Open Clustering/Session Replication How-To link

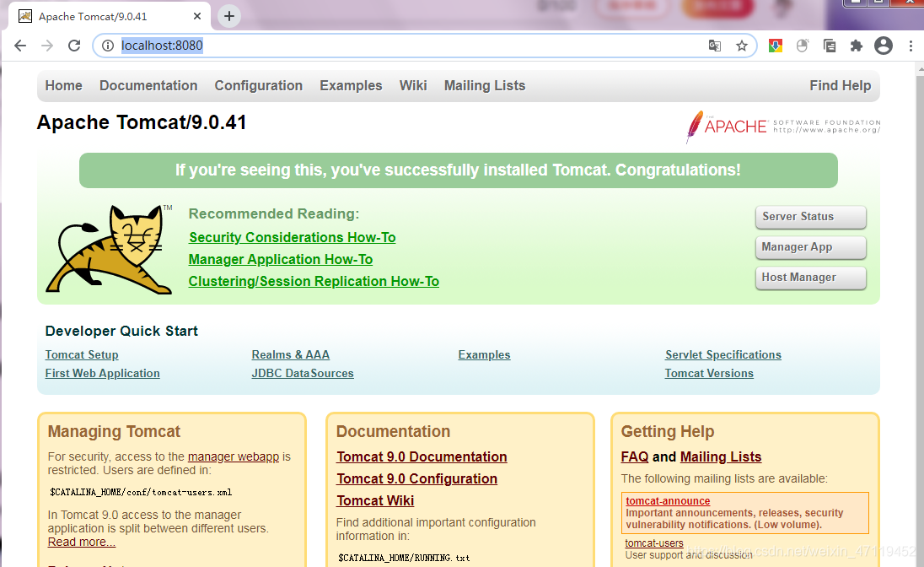pos(314,282)
